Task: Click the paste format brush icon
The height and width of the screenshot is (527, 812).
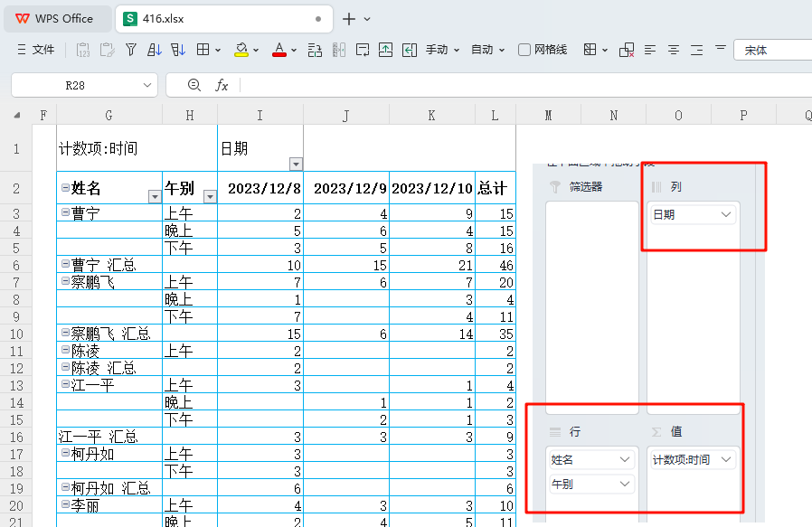Action: click(108, 50)
